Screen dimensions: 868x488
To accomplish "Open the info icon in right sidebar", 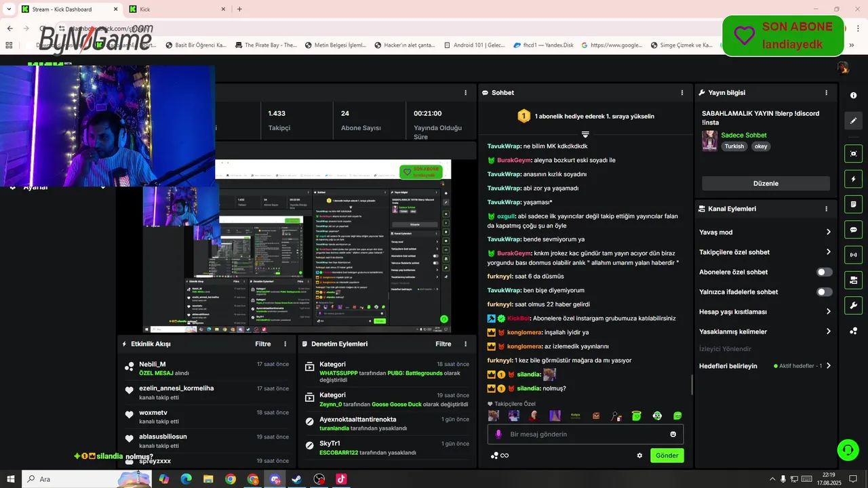I will (x=853, y=96).
